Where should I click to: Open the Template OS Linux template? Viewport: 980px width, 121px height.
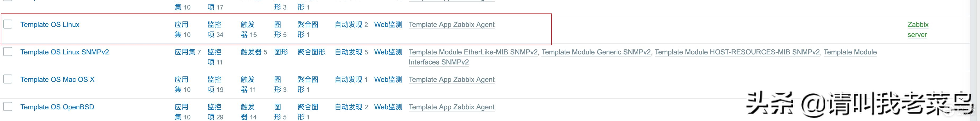[x=50, y=25]
